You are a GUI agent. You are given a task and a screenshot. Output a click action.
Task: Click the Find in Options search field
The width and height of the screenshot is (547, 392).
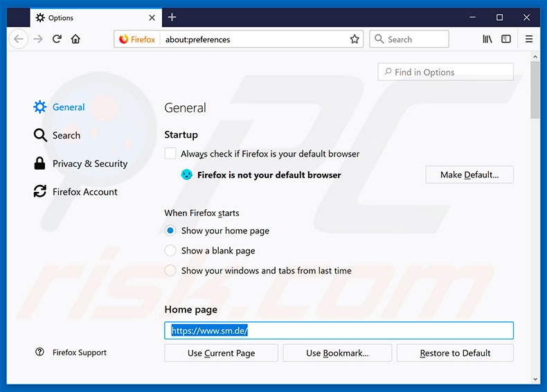(445, 72)
